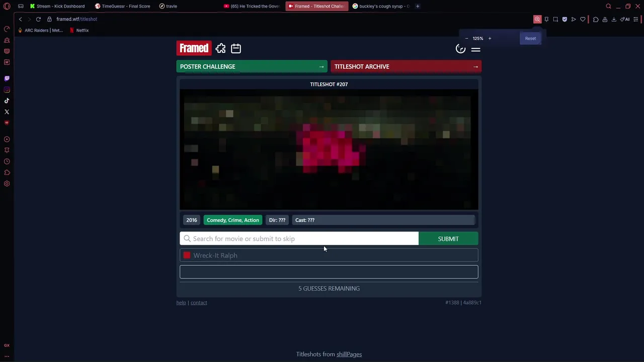Viewport: 644px width, 362px height.
Task: Open sidebar settings gear icon
Action: tap(7, 184)
